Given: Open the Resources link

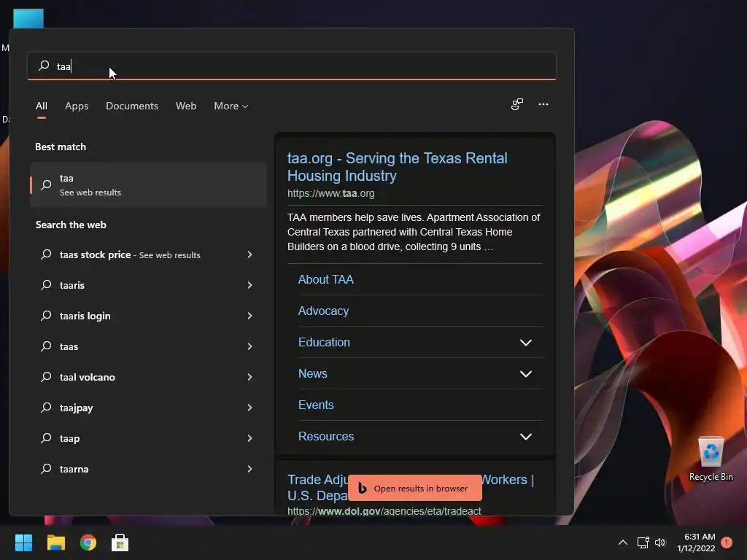Looking at the screenshot, I should tap(326, 437).
